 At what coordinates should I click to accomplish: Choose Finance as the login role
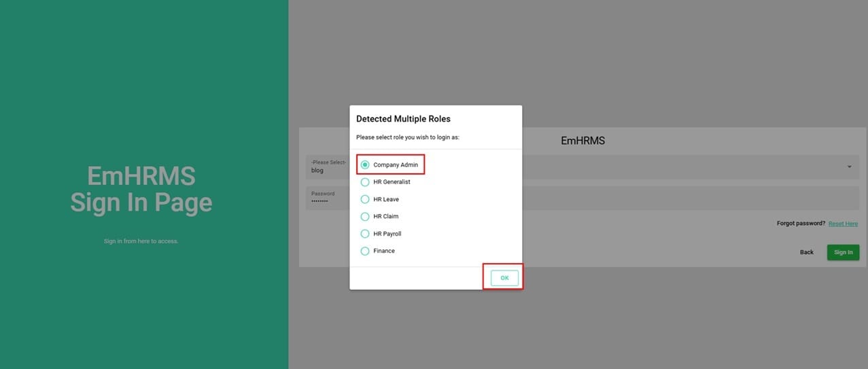pyautogui.click(x=365, y=251)
